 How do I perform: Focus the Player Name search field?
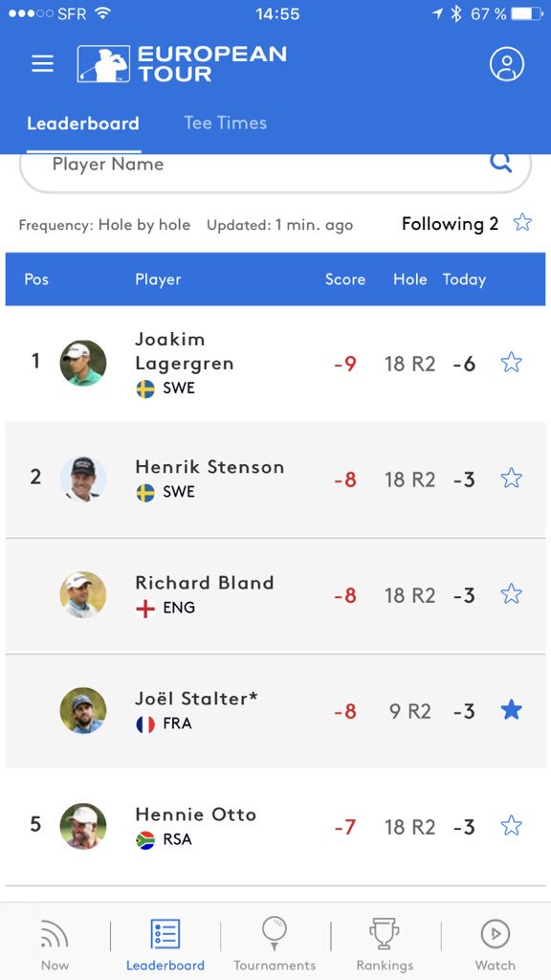[x=275, y=166]
